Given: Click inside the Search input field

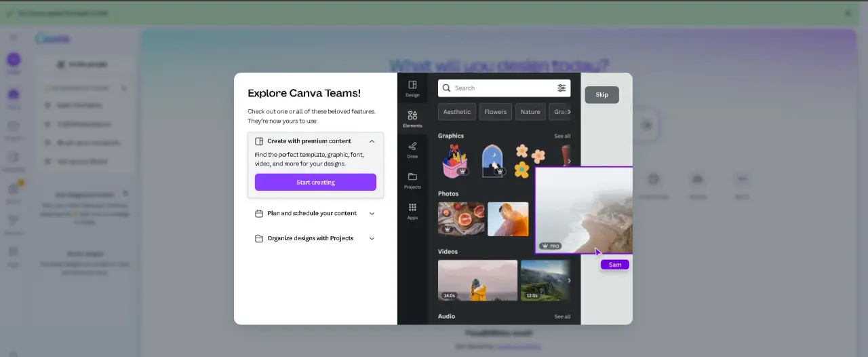Looking at the screenshot, I should [504, 88].
